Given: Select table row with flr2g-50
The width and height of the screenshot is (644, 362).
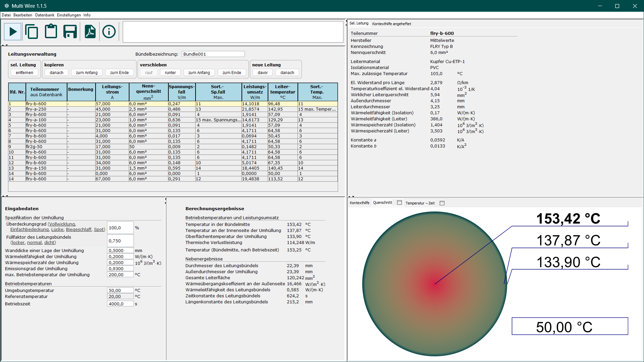Looking at the screenshot, I should 173,147.
